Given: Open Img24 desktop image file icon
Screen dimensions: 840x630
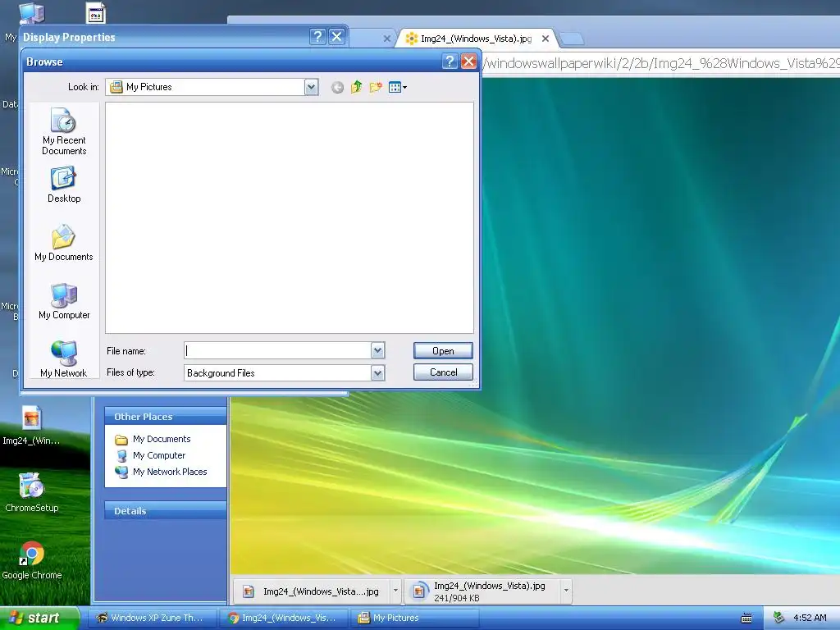Looking at the screenshot, I should click(32, 426).
